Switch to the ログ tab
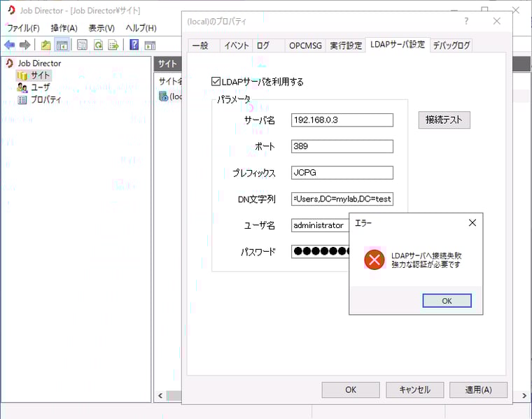The height and width of the screenshot is (419, 532). pos(268,45)
